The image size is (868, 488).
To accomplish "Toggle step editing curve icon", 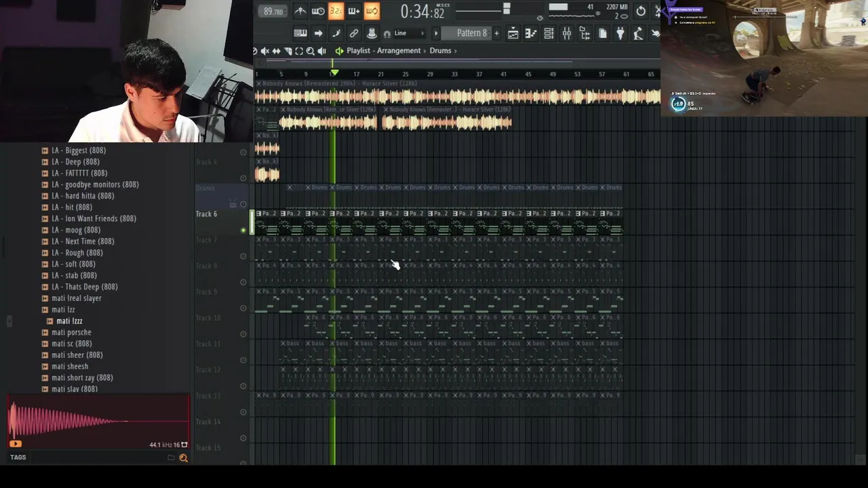I will 336,33.
